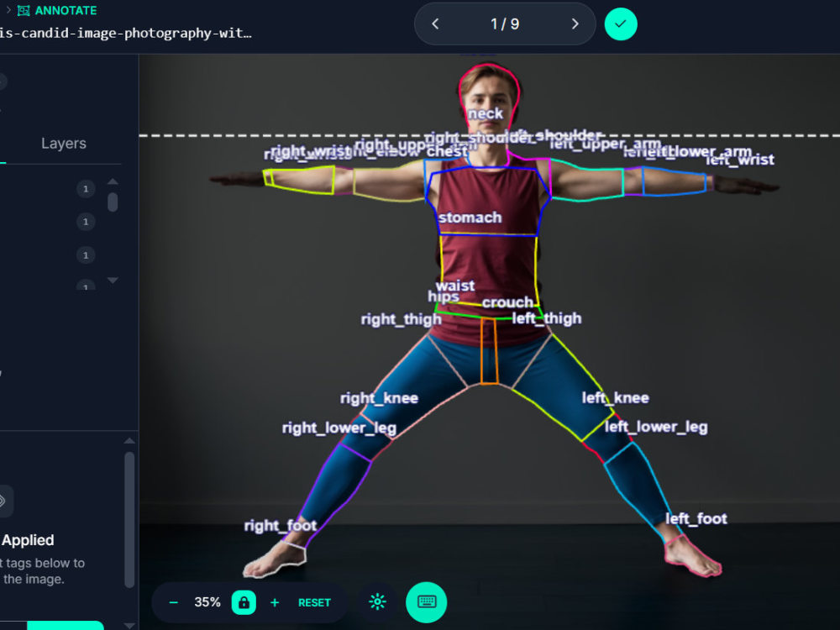
Task: Select the crouch annotation label
Action: [x=508, y=302]
